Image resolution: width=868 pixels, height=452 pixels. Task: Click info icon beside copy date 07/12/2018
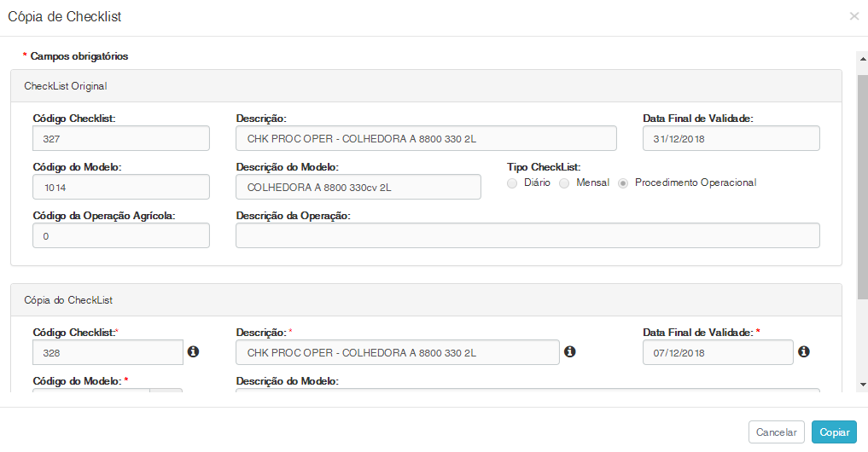click(803, 351)
